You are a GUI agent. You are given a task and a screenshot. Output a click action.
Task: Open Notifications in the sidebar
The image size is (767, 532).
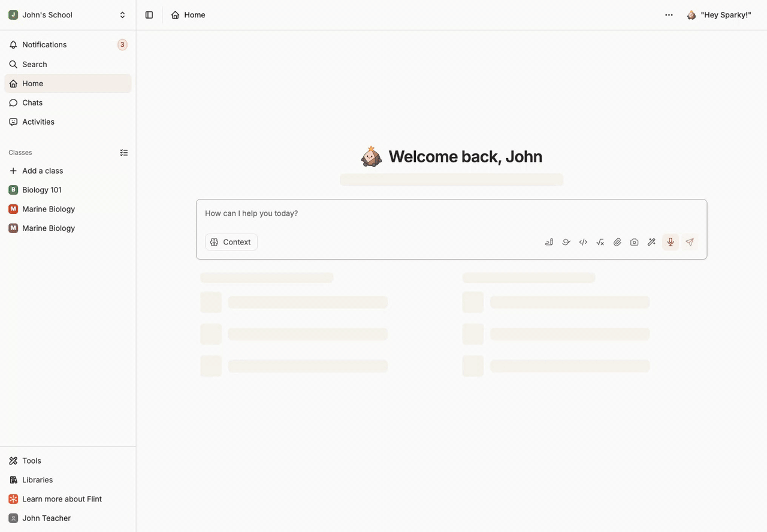point(68,44)
